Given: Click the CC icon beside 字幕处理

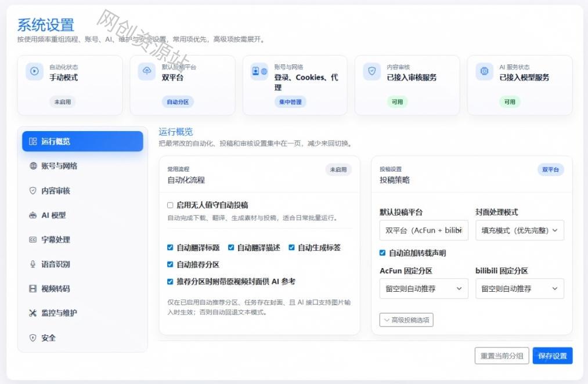Looking at the screenshot, I should tap(33, 240).
